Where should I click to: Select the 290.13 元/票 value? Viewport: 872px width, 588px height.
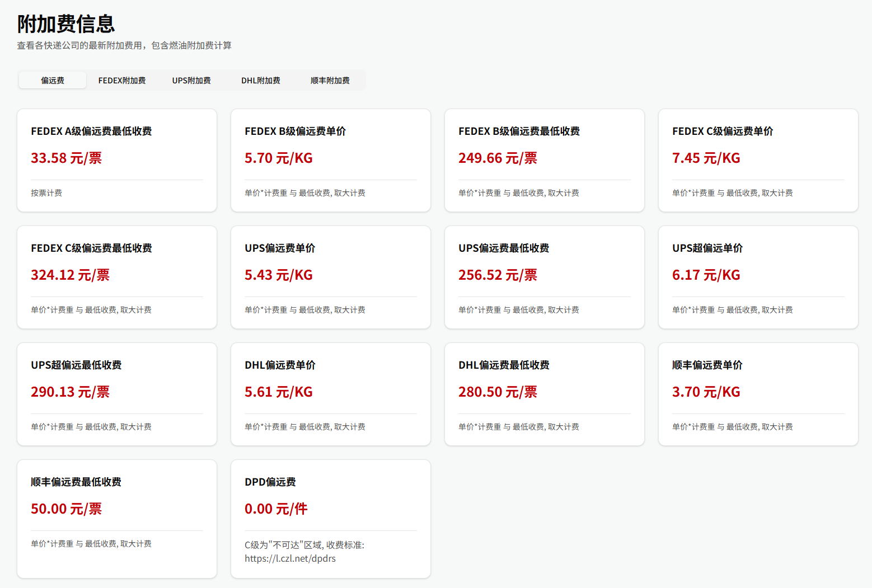point(70,392)
